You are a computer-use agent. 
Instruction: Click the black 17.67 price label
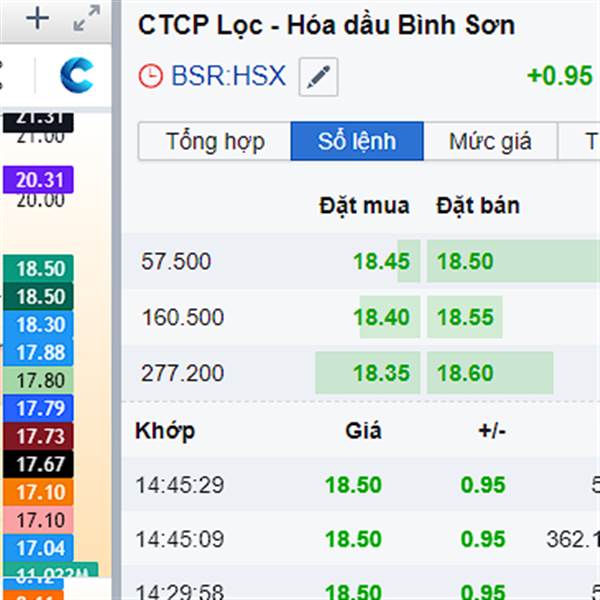click(38, 464)
